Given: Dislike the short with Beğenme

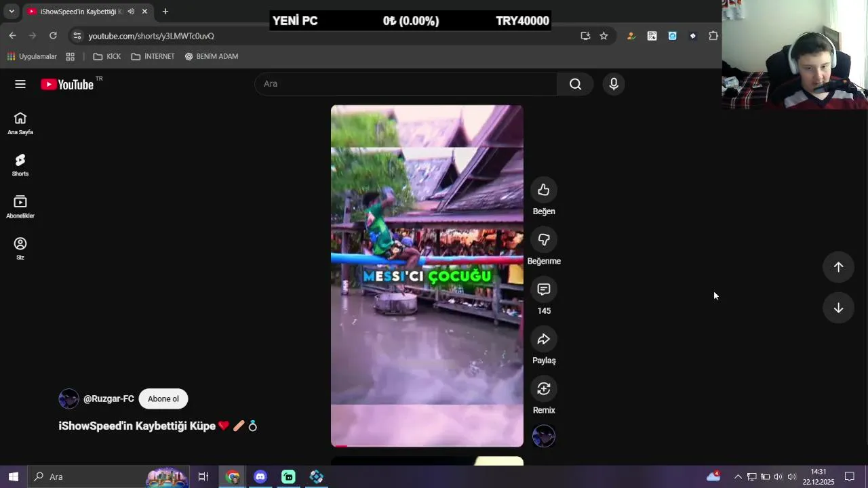Looking at the screenshot, I should tap(544, 239).
